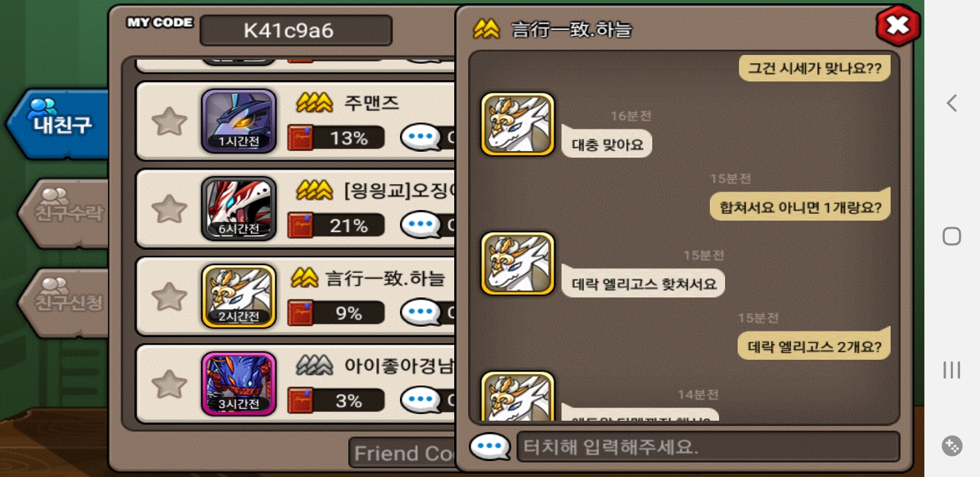Open the purple-framed avatar of 아이좋아경남
Image resolution: width=980 pixels, height=477 pixels.
pos(239,384)
